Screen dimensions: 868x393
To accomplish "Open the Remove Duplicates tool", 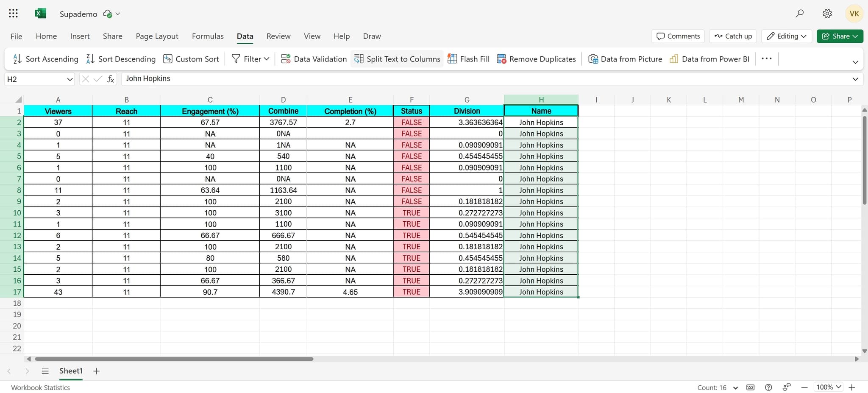I will click(536, 59).
